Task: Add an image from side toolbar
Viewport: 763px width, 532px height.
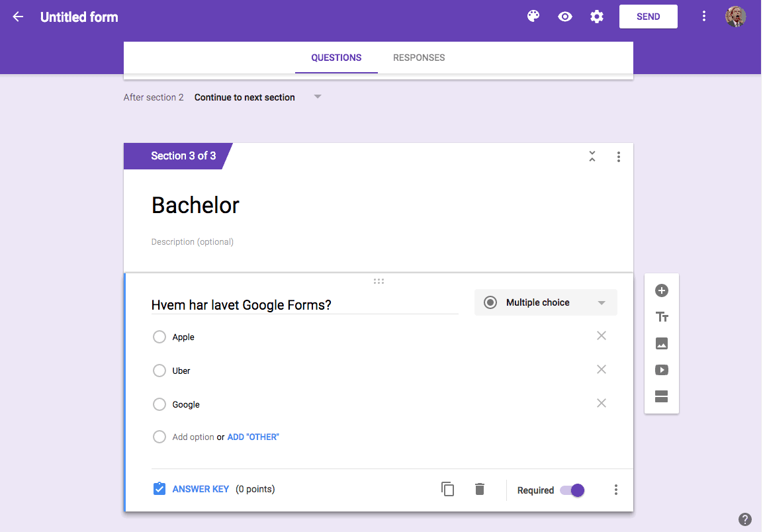Action: click(x=661, y=343)
